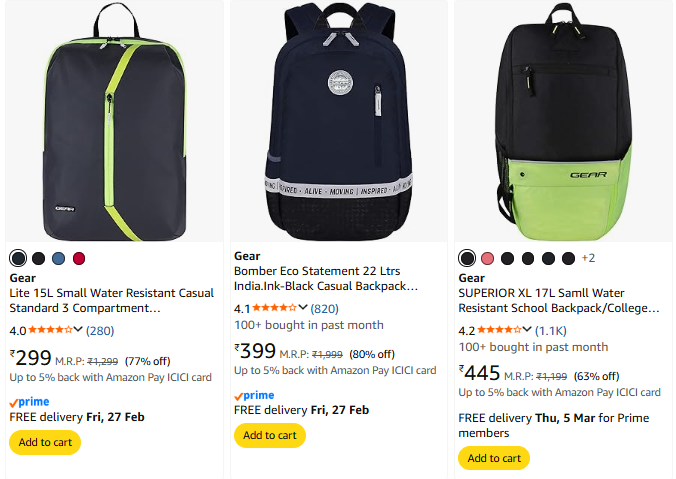
Task: Expand the 4.2 rating chevron for SUPERIOR XL
Action: click(x=527, y=331)
